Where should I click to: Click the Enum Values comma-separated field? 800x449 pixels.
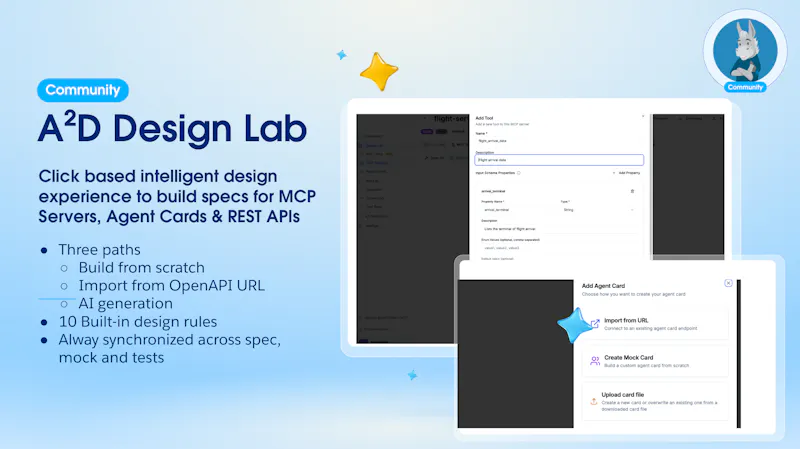click(x=559, y=248)
